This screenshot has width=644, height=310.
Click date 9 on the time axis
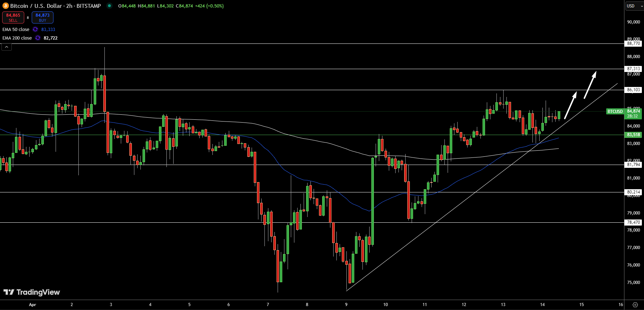pos(346,305)
